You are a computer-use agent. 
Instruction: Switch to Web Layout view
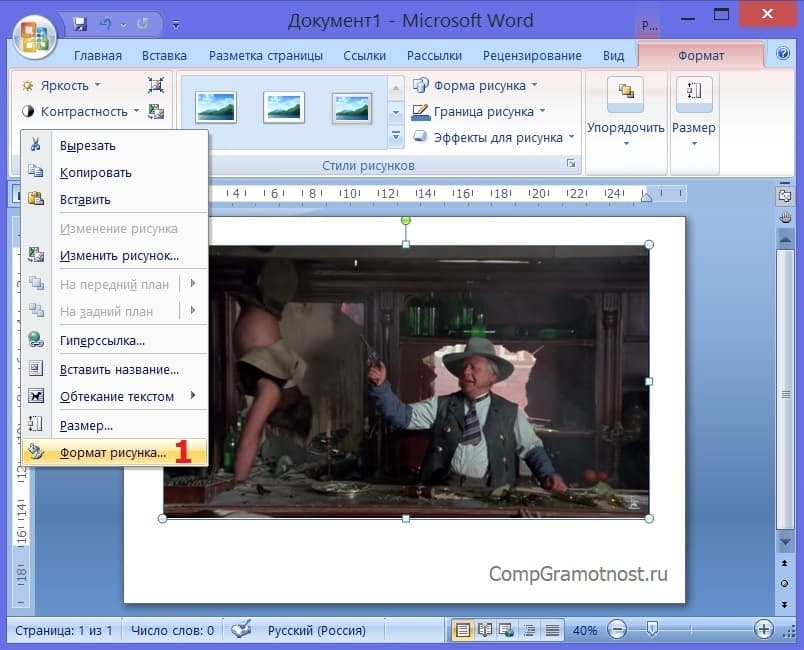pyautogui.click(x=507, y=629)
